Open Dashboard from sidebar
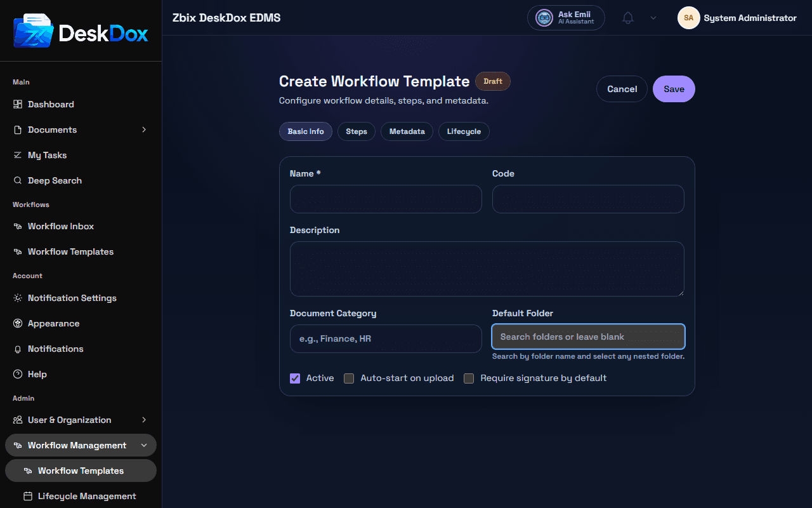This screenshot has width=812, height=508. [x=81, y=104]
